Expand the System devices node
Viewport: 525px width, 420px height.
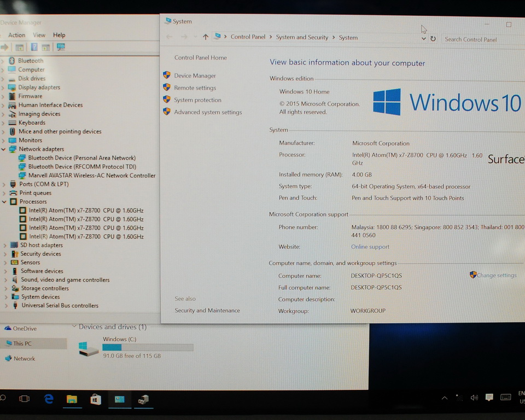[x=5, y=297]
